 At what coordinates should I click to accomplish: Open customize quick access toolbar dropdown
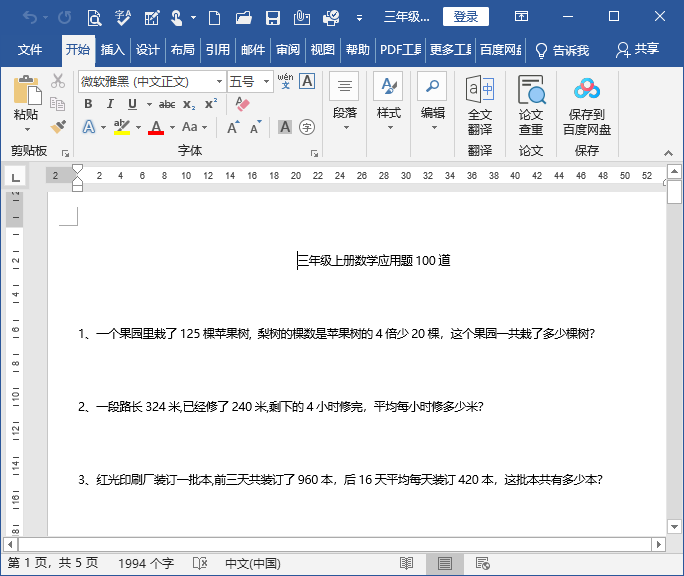tap(359, 18)
